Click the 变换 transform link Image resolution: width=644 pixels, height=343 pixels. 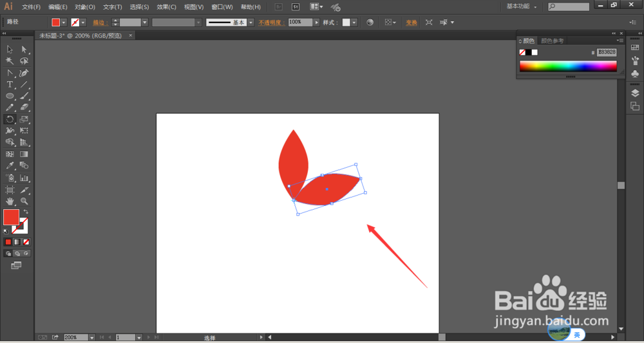(x=412, y=23)
